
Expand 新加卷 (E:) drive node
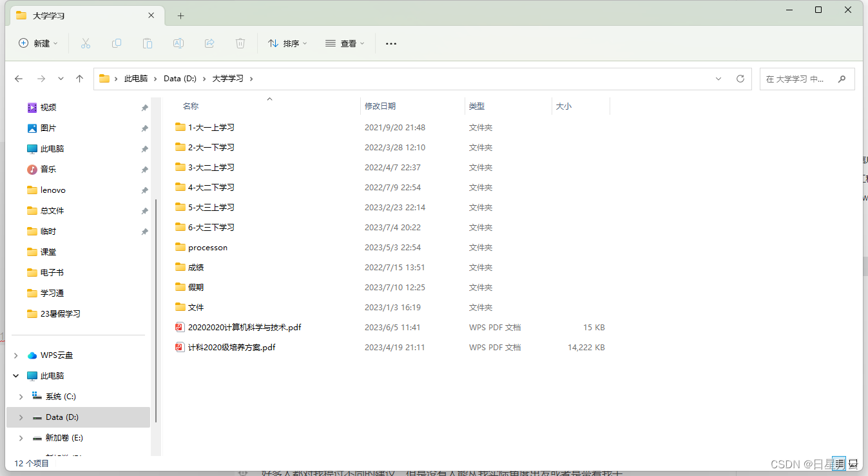click(21, 438)
